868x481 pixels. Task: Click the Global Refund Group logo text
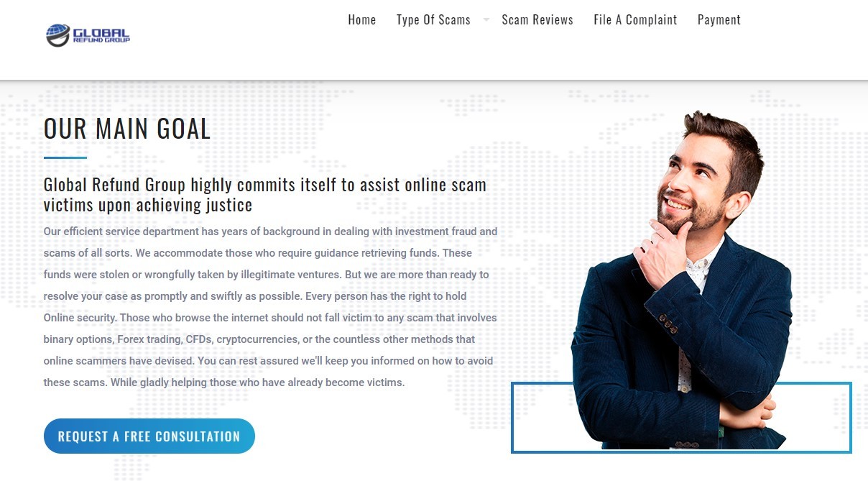tap(101, 36)
